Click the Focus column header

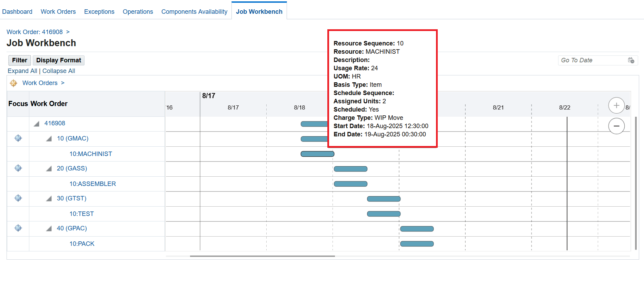(x=18, y=104)
